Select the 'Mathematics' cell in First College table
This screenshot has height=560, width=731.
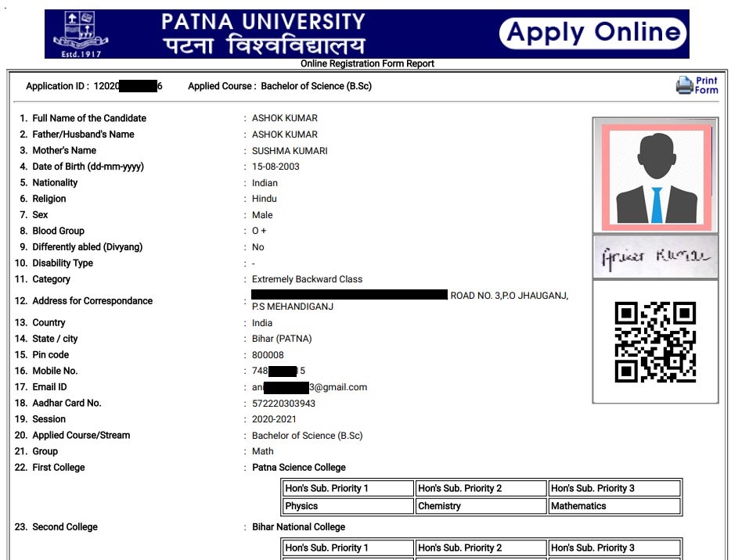click(614, 506)
